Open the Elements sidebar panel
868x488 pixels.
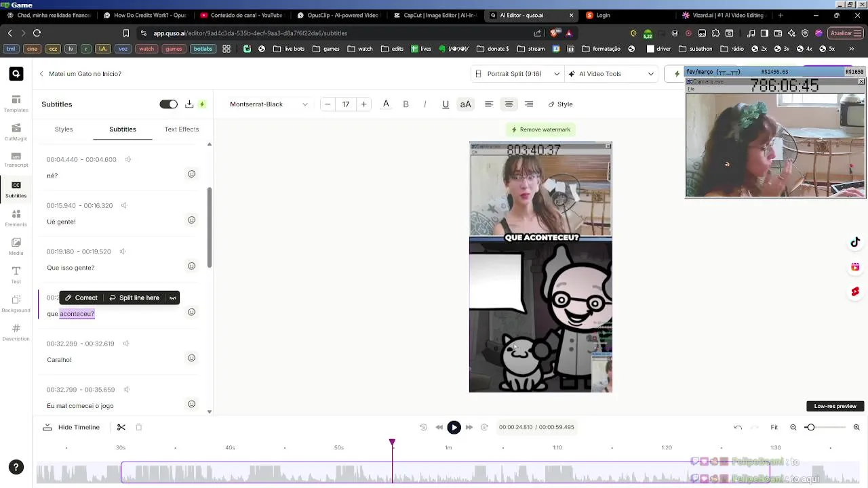point(16,218)
